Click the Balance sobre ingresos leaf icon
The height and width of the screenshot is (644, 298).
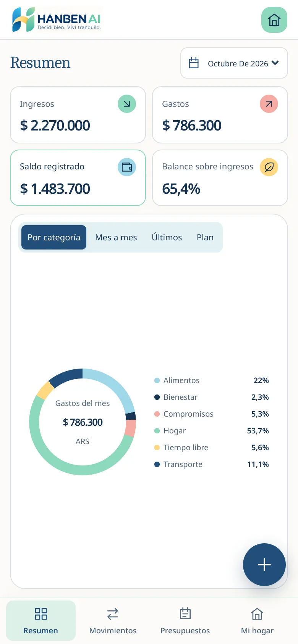pyautogui.click(x=269, y=167)
